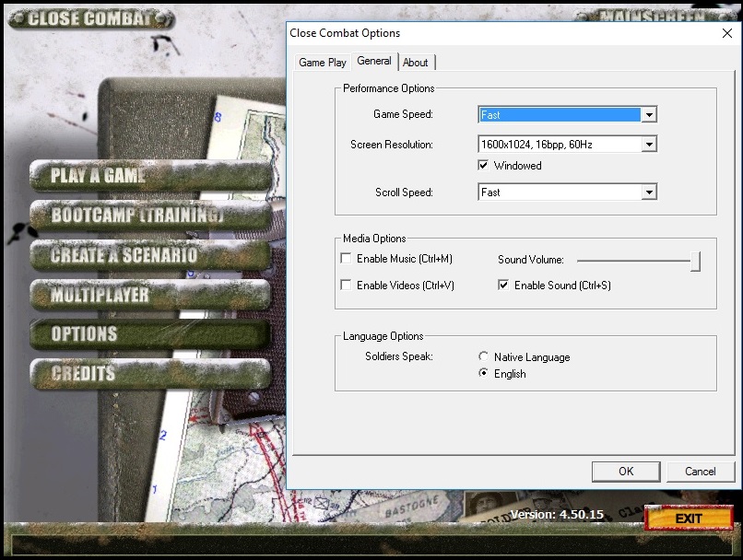This screenshot has height=560, width=743.
Task: Select Native Language radio button
Action: pos(483,356)
